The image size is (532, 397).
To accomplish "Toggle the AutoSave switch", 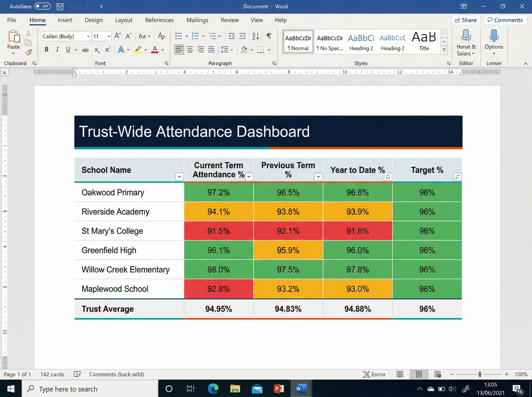I will [42, 6].
